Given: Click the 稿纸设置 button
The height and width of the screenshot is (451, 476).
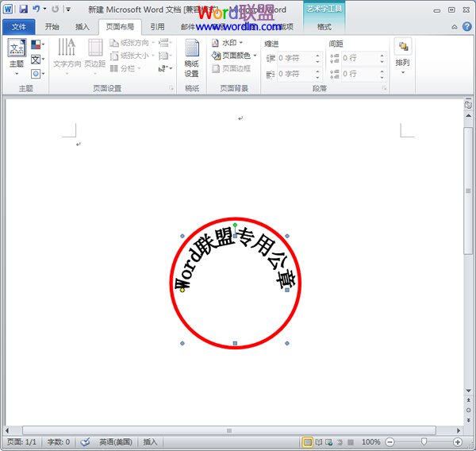Looking at the screenshot, I should pyautogui.click(x=192, y=58).
